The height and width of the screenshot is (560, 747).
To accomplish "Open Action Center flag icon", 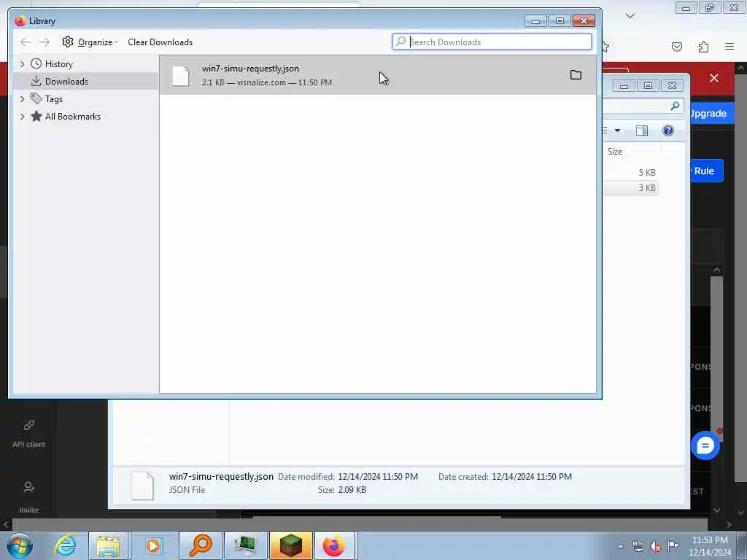I will [x=673, y=545].
